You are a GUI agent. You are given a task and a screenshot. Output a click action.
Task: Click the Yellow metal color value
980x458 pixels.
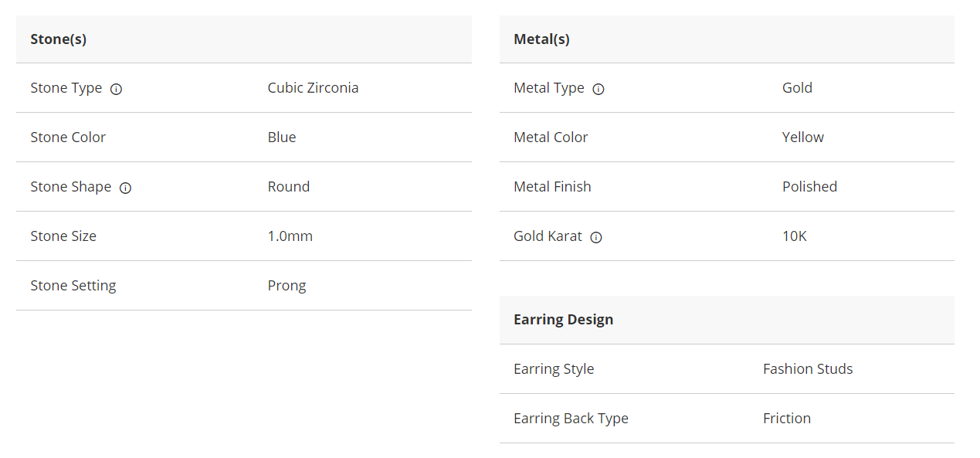coord(802,137)
